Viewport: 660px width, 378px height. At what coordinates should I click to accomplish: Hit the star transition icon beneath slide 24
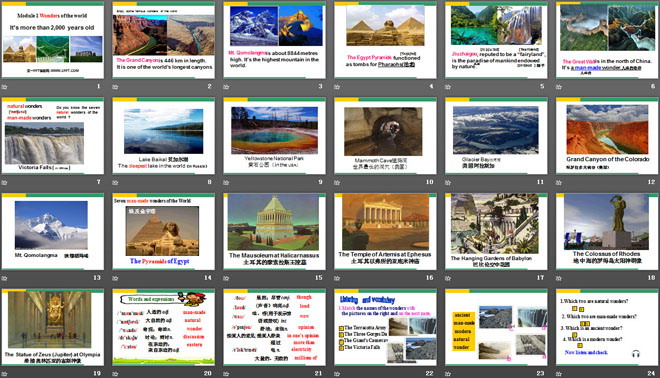click(559, 374)
